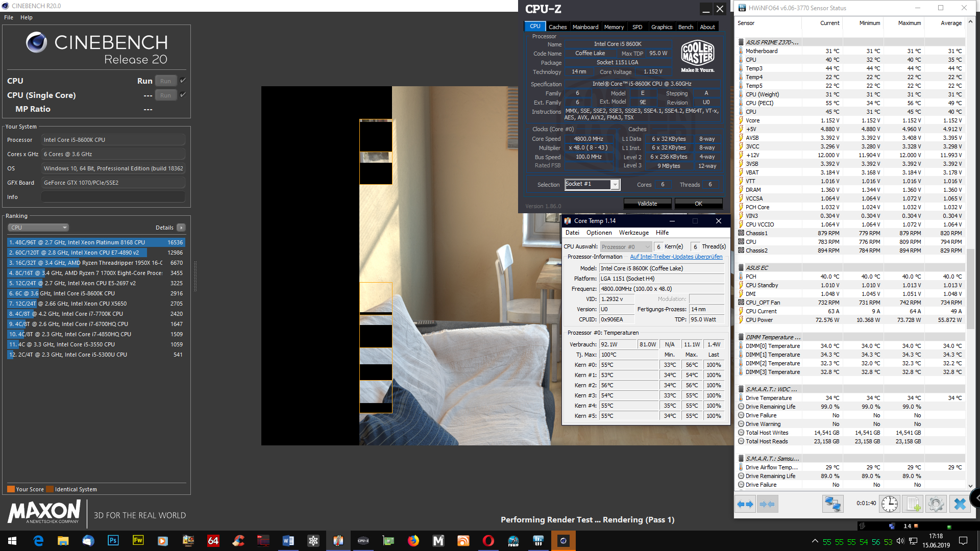Click HWiNFO expand arrows icon
The height and width of the screenshot is (551, 980).
point(745,504)
